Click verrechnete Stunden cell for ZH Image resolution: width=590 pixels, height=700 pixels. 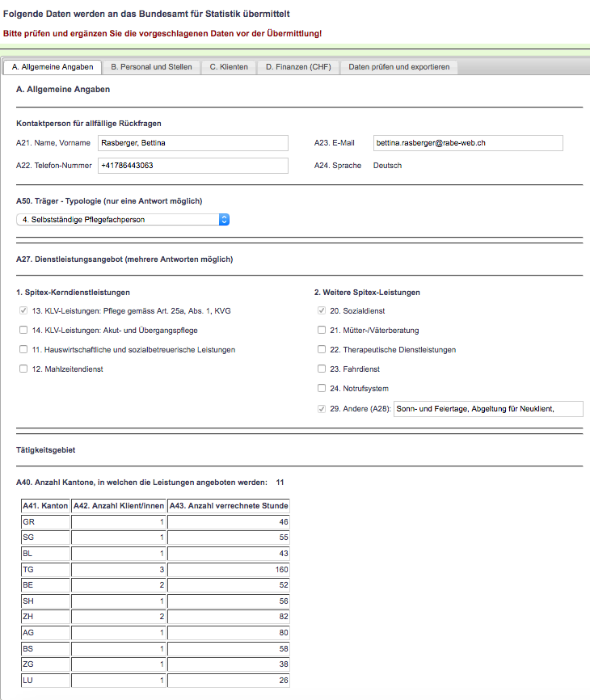tap(229, 616)
